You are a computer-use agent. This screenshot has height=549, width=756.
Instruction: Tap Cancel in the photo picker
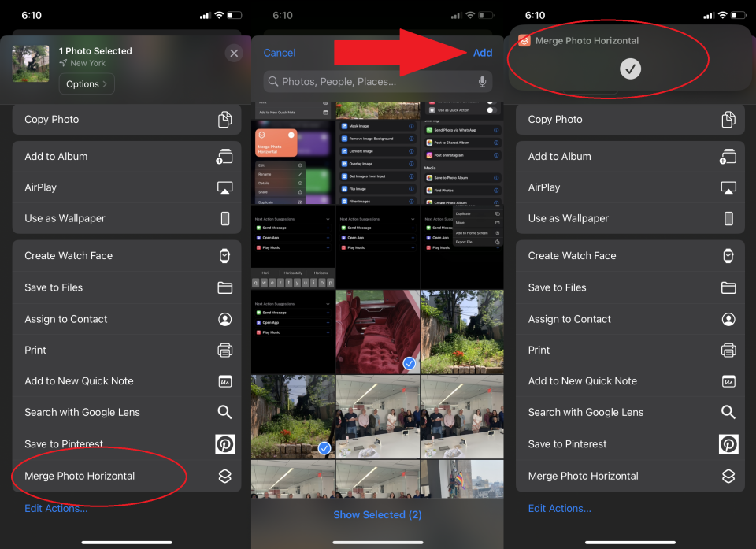280,53
